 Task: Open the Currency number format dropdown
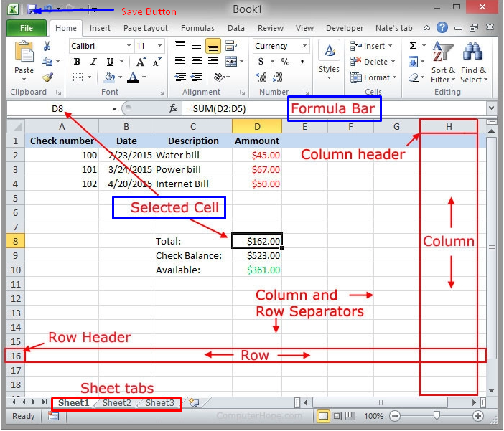coord(304,46)
